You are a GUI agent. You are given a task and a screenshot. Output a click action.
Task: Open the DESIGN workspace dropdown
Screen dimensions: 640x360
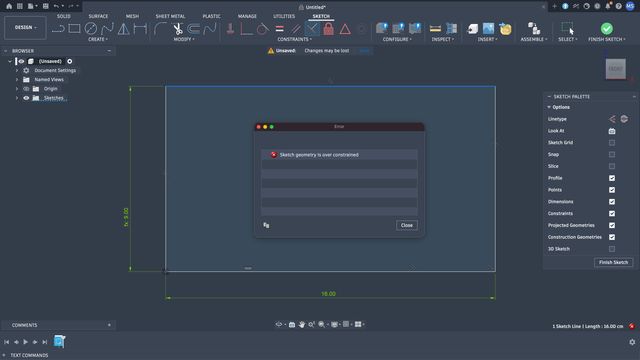point(25,27)
